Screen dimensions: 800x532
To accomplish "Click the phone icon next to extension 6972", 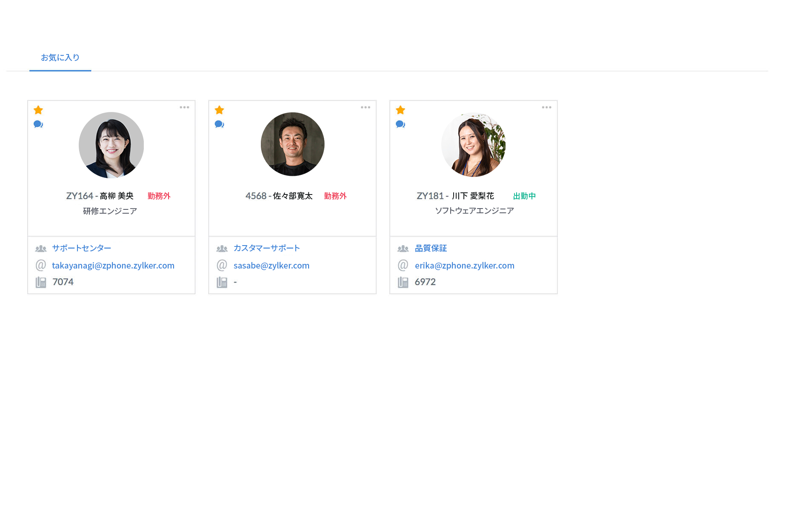I will [x=403, y=281].
